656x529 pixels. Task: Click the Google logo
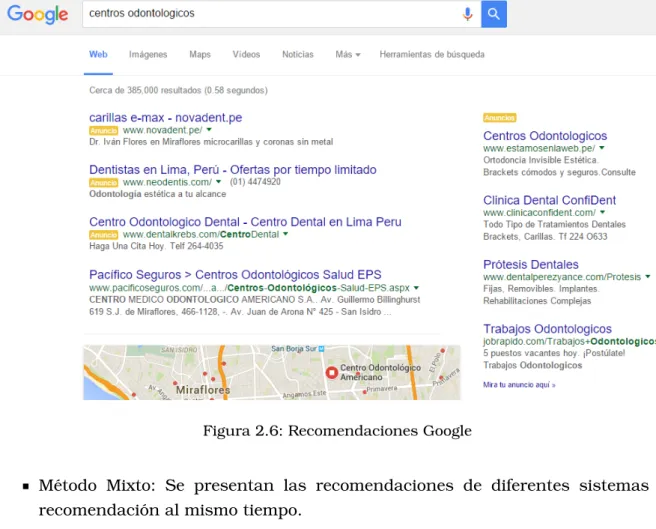coord(38,14)
